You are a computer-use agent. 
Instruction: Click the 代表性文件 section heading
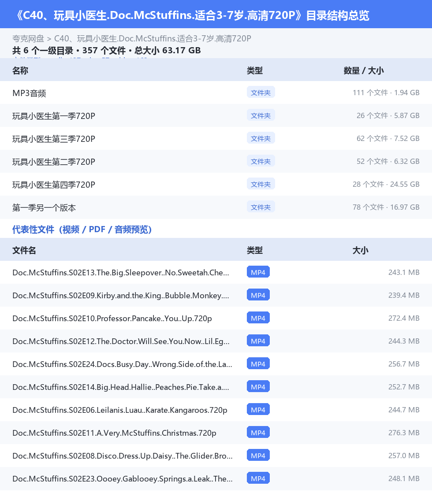82,230
